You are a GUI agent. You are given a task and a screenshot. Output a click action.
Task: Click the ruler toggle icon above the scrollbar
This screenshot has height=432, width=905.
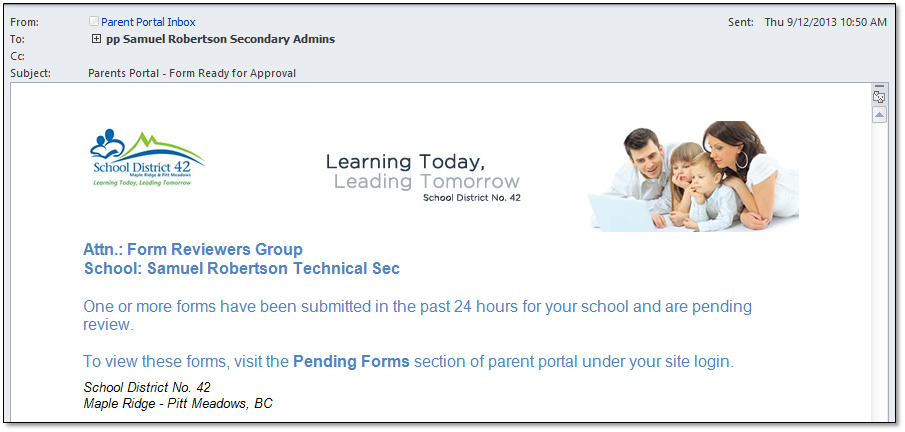(x=879, y=98)
